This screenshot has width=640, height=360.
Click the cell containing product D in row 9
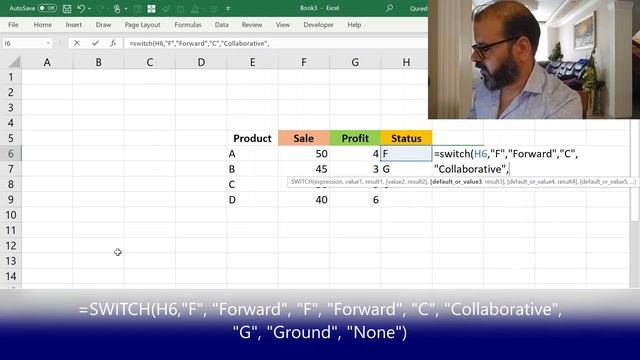253,200
